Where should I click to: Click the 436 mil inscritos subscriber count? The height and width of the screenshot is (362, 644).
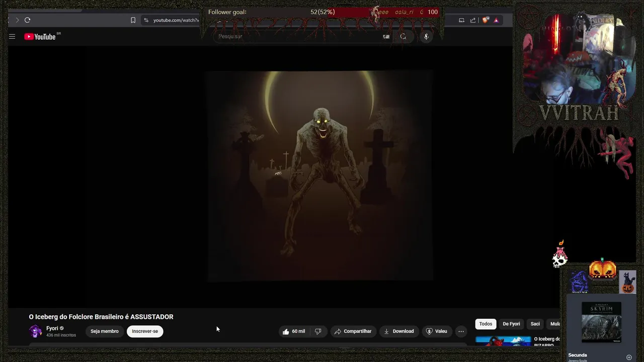61,335
